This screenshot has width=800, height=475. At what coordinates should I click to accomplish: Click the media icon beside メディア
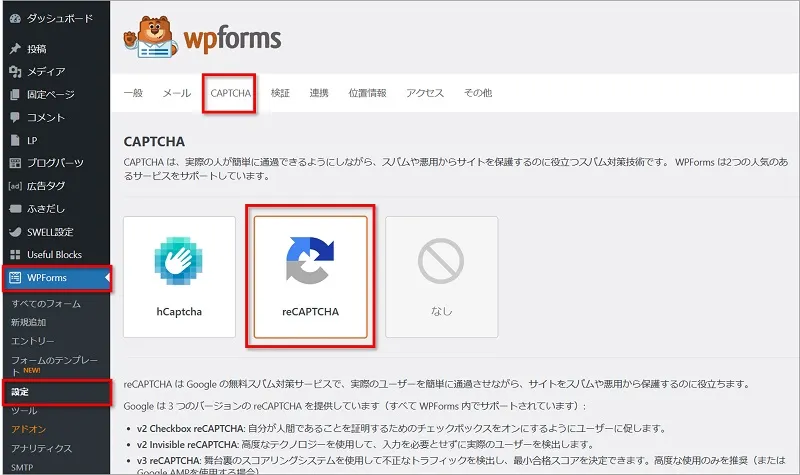point(14,71)
